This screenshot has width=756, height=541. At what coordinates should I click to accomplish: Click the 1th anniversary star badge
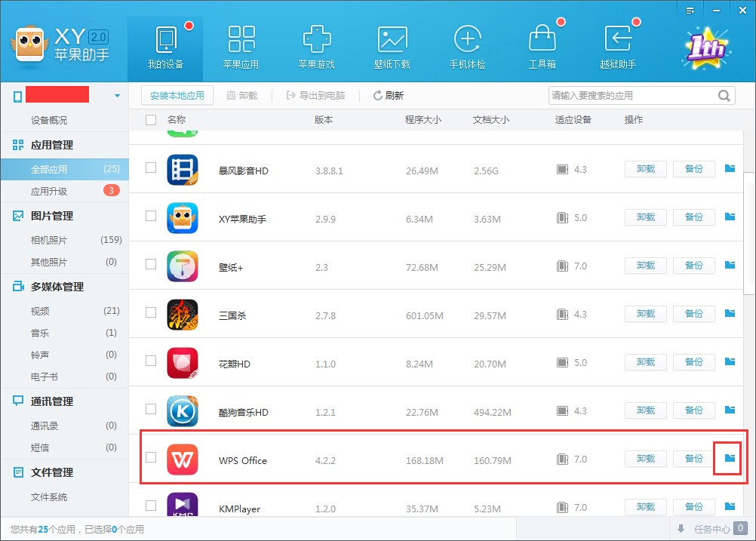706,49
